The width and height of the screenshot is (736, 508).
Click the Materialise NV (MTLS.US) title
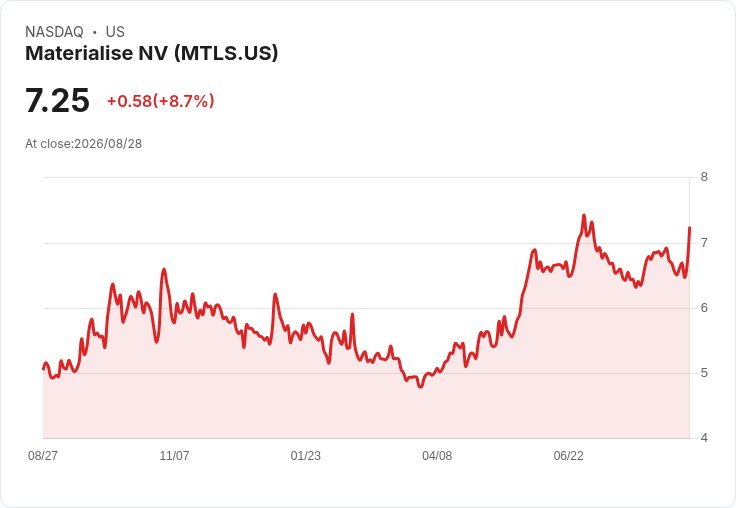click(x=152, y=54)
